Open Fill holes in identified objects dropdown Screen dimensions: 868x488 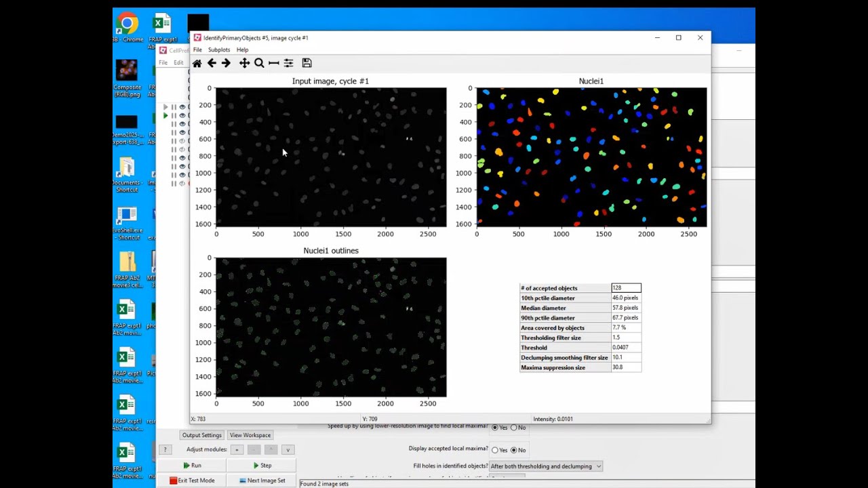click(546, 466)
